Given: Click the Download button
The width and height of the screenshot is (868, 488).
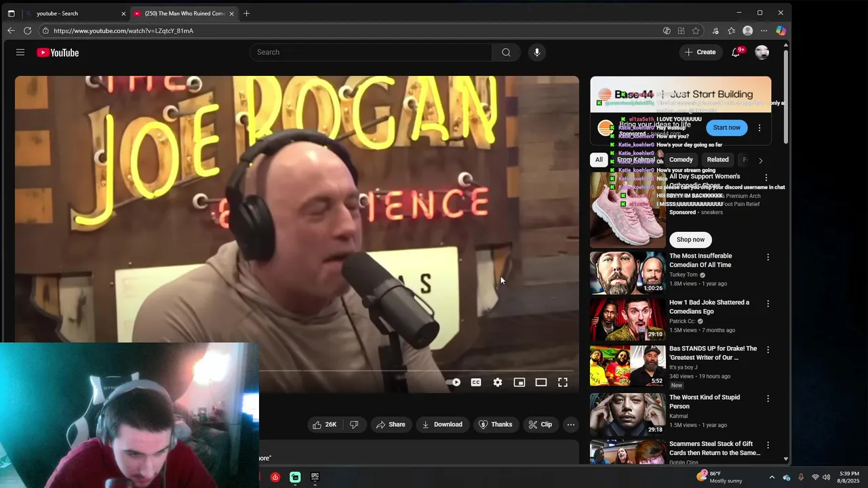Looking at the screenshot, I should coord(442,424).
